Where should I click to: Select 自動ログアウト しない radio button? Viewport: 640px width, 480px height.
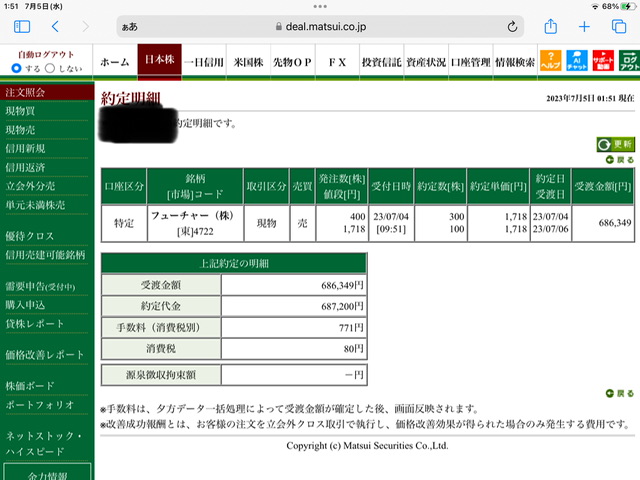point(50,68)
